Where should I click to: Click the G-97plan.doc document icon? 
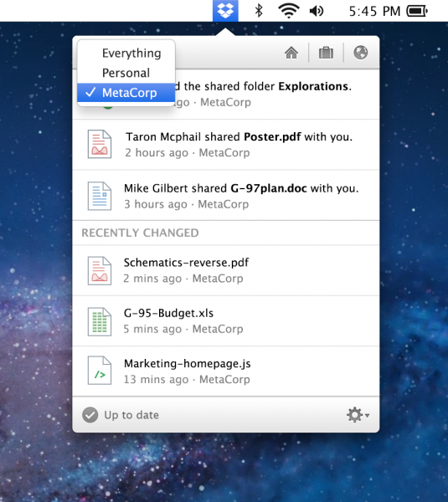[x=100, y=196]
